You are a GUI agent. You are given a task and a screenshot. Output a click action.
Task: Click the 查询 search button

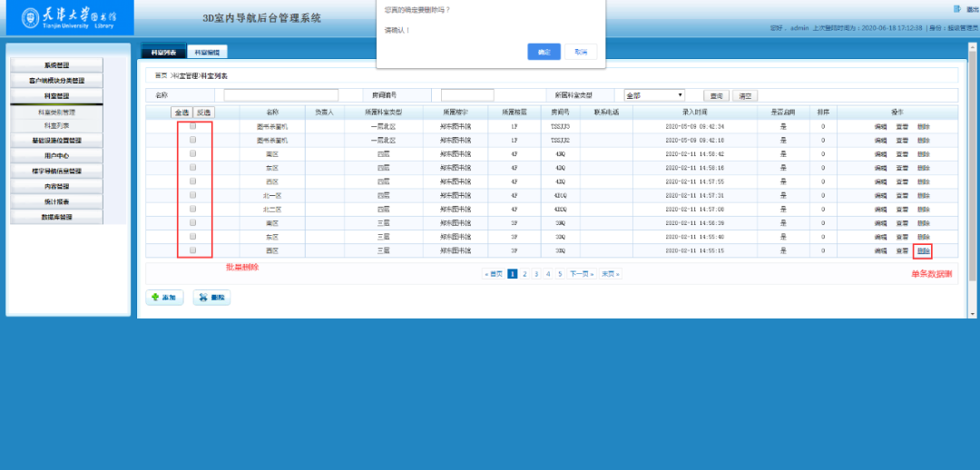coord(716,95)
